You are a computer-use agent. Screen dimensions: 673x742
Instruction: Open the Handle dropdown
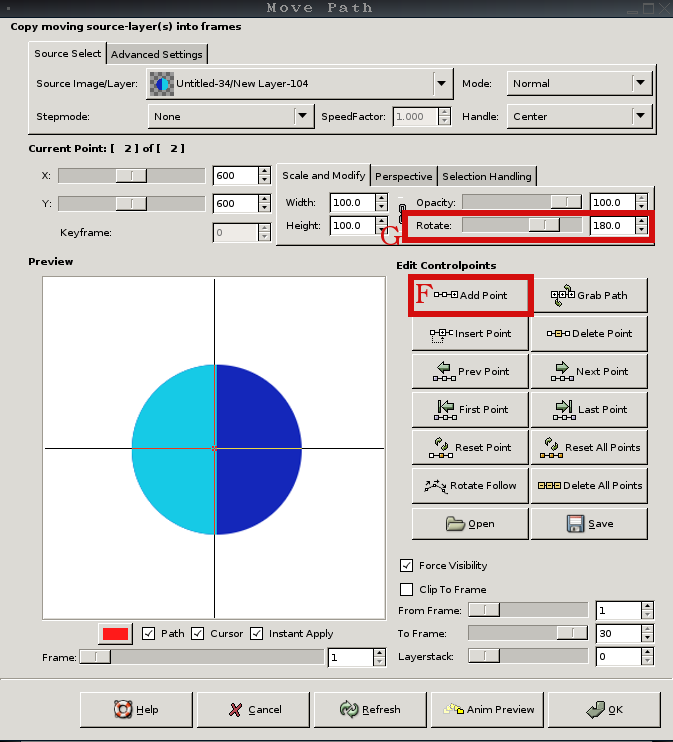point(579,116)
